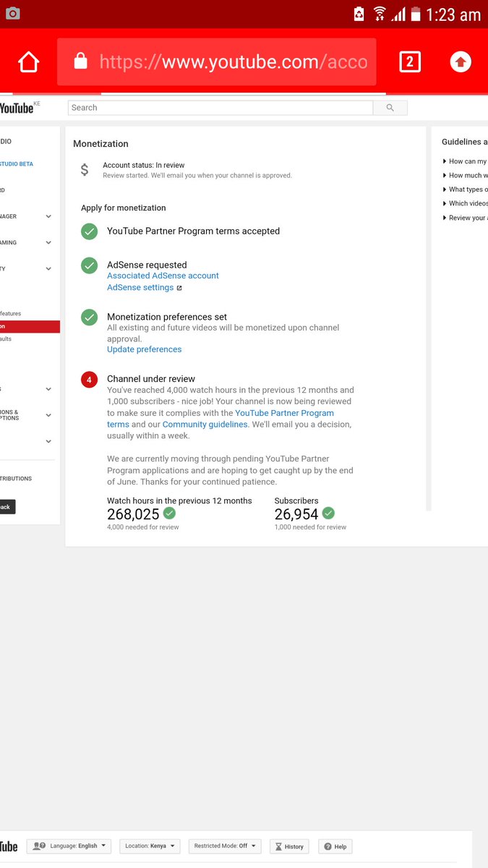Click green check next to 268,025 watch hours
The image size is (488, 868).
coord(169,513)
